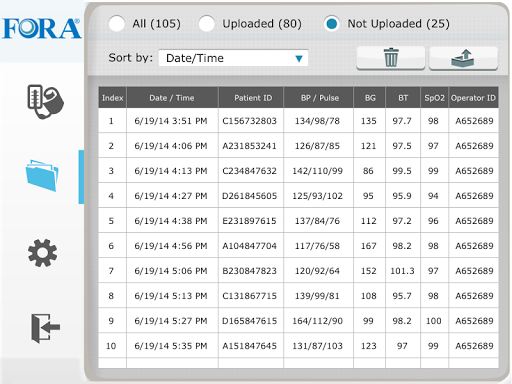The height and width of the screenshot is (384, 512).
Task: Click the date 6/19/14 4:13 PM
Action: (171, 171)
